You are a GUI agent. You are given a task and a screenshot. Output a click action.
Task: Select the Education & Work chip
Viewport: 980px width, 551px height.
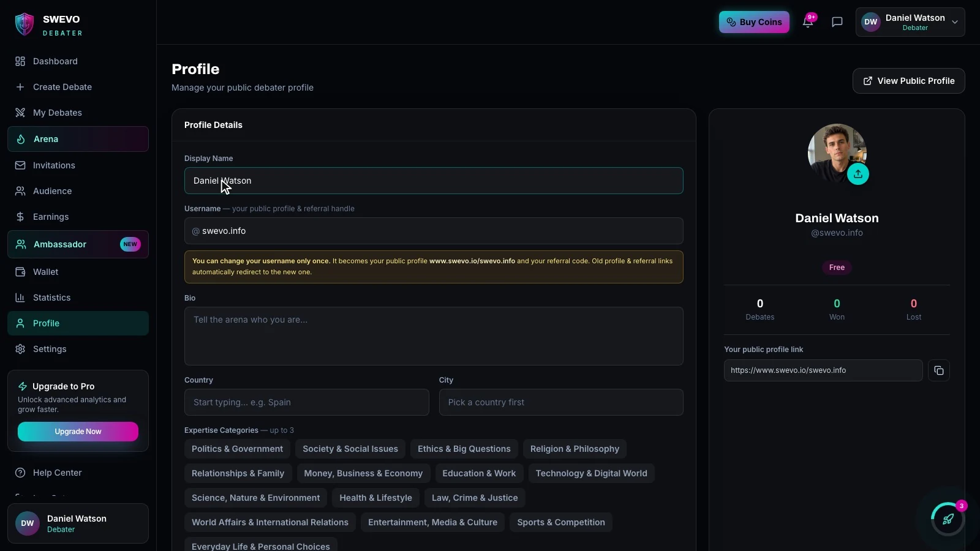point(479,473)
